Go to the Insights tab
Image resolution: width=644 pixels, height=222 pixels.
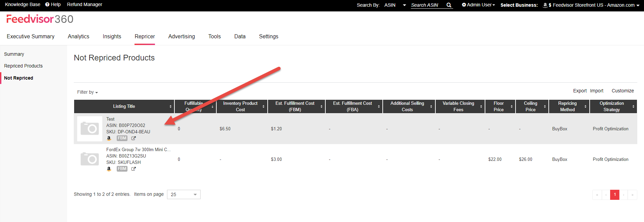(x=112, y=36)
